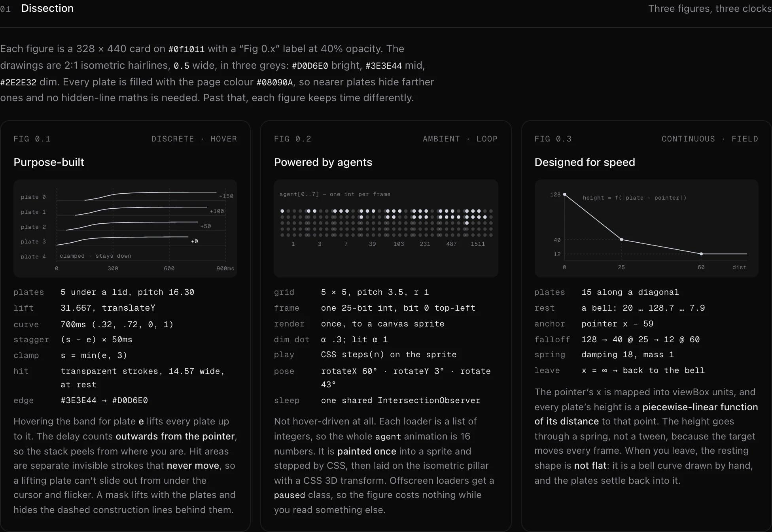Viewport: 772px width, 532px height.
Task: Click highlighted "outwards from the pointer" phrase
Action: coord(175,436)
